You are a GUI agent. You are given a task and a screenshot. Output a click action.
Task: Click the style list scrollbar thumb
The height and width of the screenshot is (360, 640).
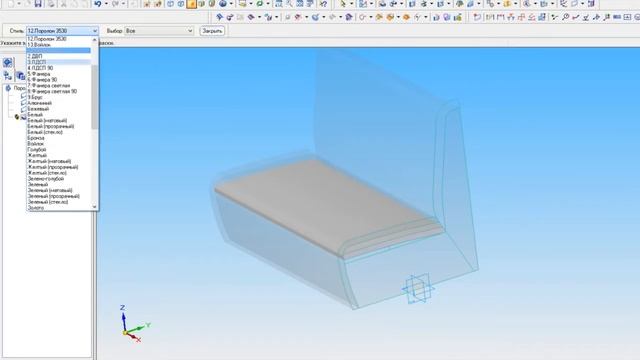coord(95,96)
